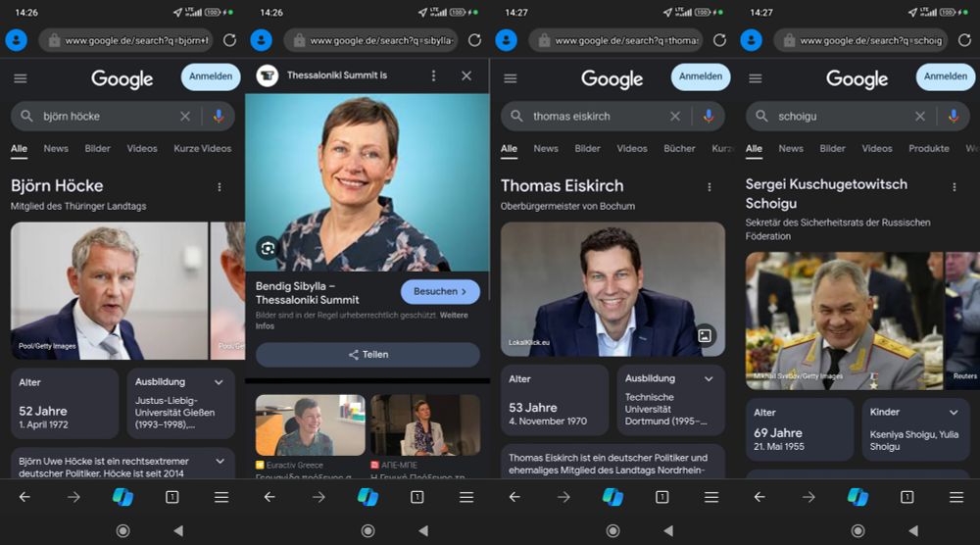Start voice search in schoigu search bar
The height and width of the screenshot is (545, 980).
click(954, 117)
